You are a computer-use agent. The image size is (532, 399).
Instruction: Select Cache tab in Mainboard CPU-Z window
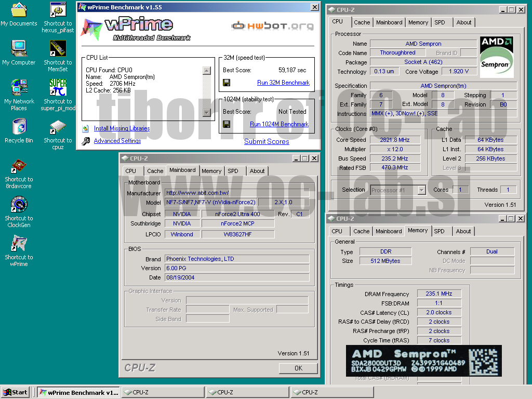click(155, 171)
